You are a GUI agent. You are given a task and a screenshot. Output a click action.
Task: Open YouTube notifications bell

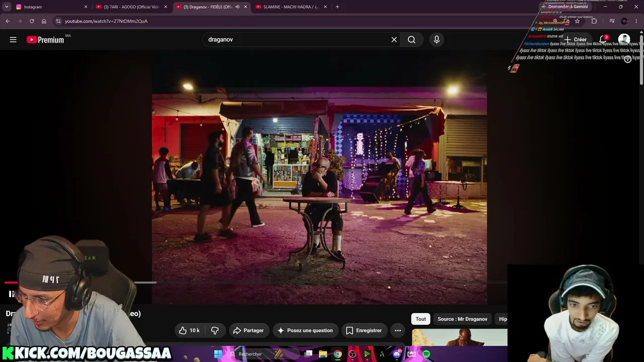pos(603,40)
